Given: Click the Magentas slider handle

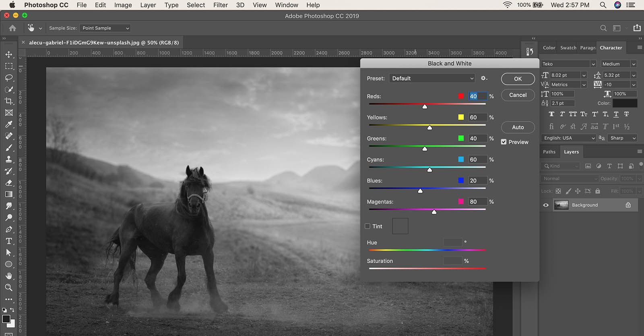Looking at the screenshot, I should click(434, 212).
